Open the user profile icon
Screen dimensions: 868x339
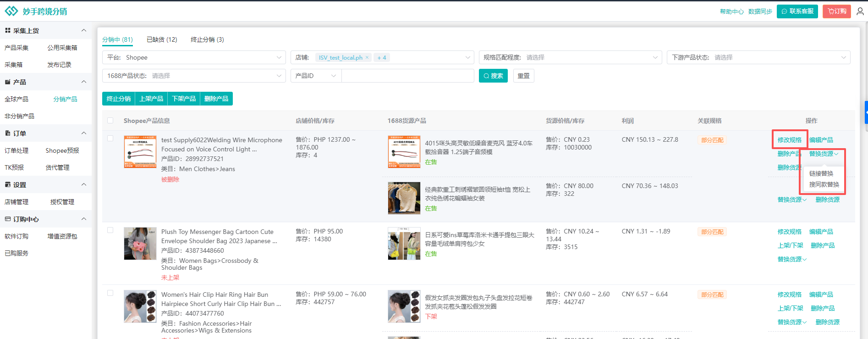tap(860, 11)
